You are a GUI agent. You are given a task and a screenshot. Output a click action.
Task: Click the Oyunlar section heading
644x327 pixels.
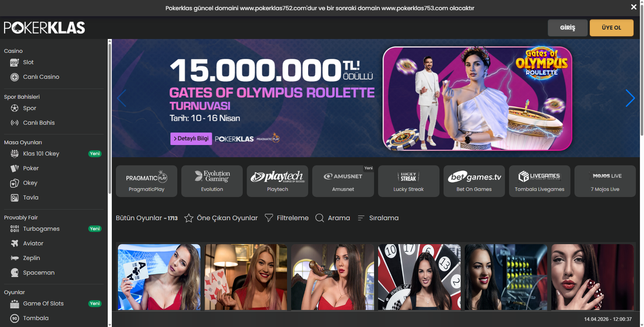pos(15,292)
